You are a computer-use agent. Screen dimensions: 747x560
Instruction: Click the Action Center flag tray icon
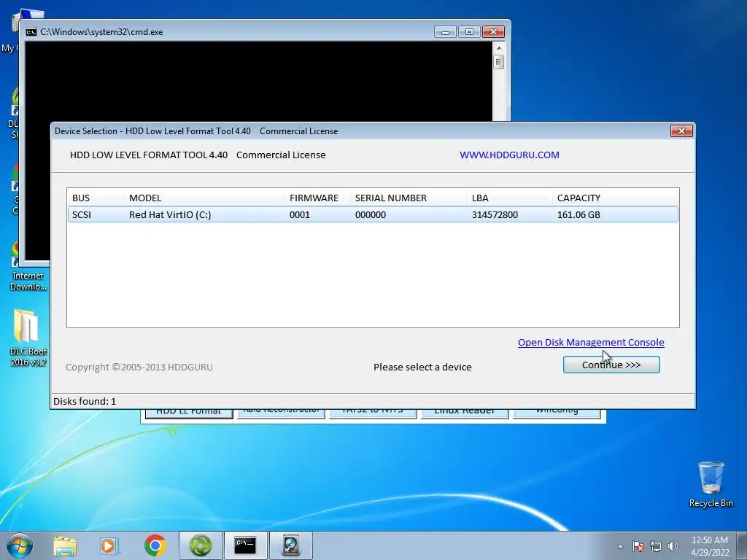(638, 546)
